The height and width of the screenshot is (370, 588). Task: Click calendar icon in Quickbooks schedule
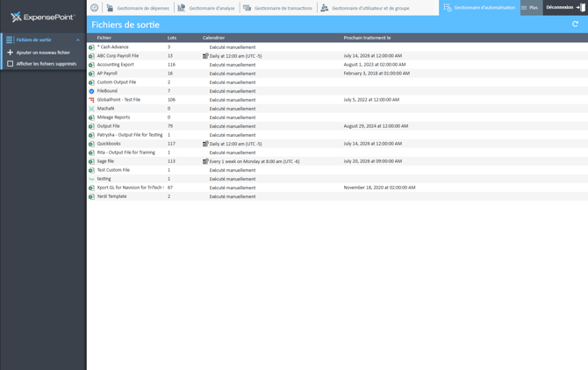205,144
